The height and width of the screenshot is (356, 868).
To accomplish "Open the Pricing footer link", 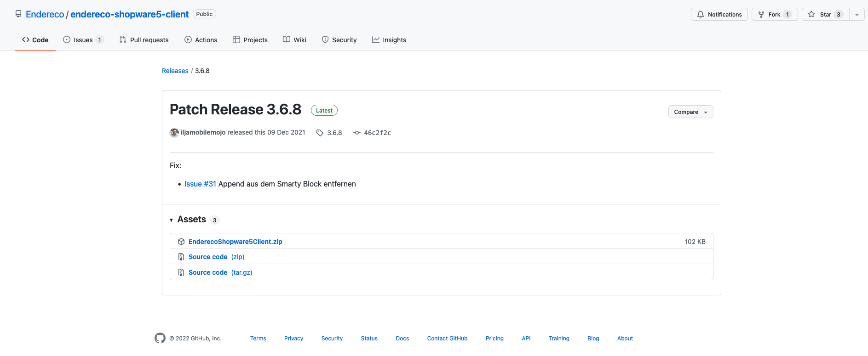I will point(494,339).
